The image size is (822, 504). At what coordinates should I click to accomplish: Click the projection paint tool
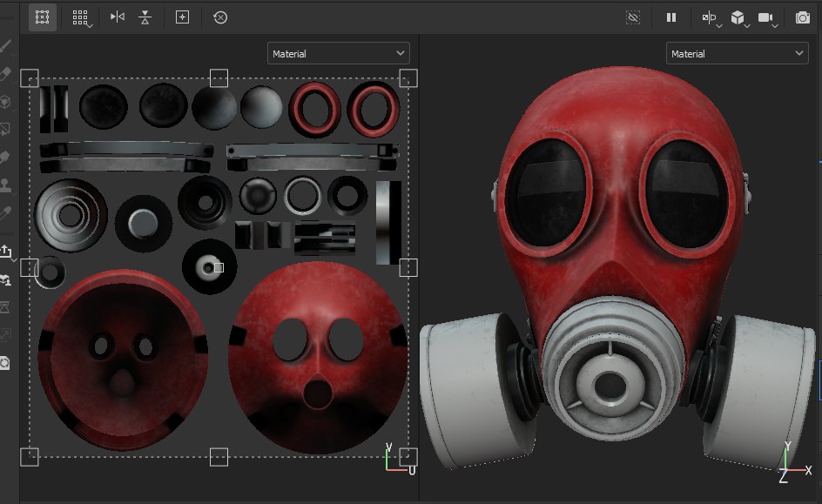pyautogui.click(x=7, y=103)
